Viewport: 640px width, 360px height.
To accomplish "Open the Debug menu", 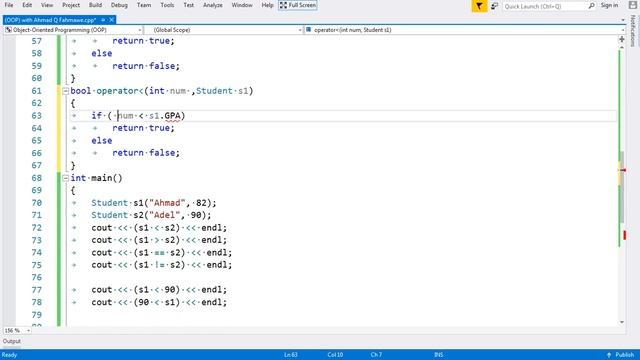I will pos(119,5).
